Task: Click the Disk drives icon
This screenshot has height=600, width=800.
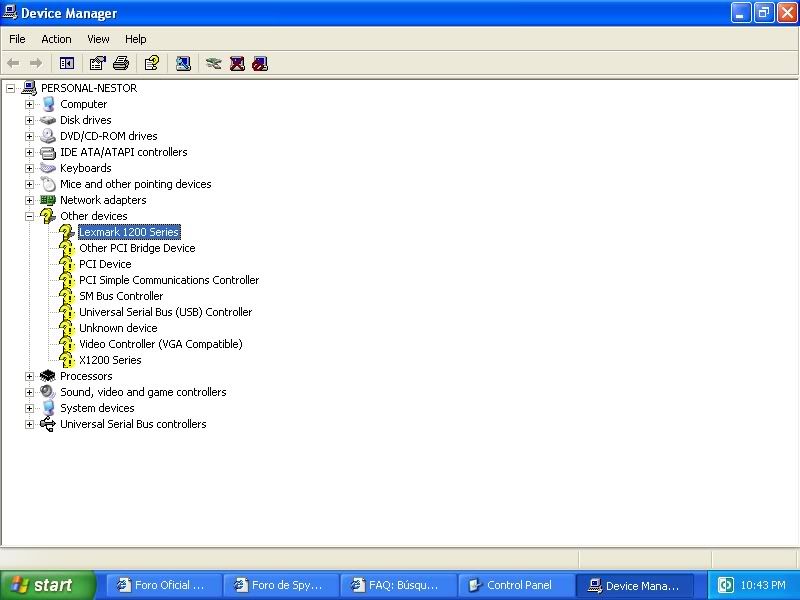Action: point(48,120)
